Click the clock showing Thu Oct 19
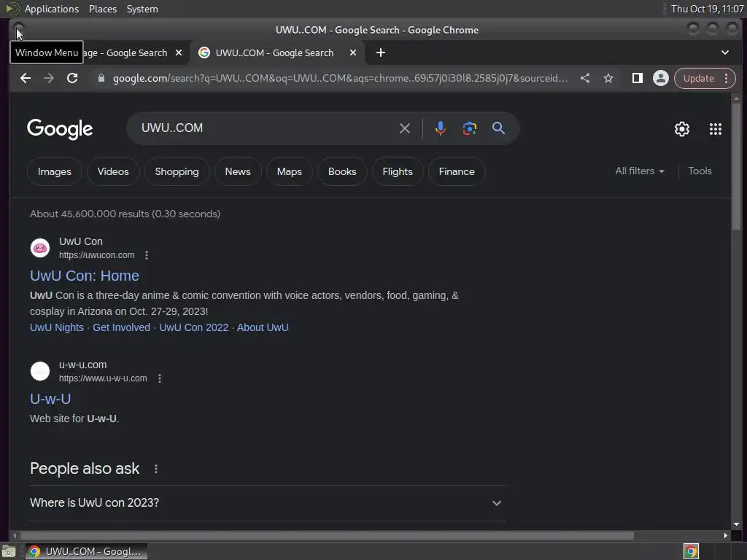 [x=707, y=9]
